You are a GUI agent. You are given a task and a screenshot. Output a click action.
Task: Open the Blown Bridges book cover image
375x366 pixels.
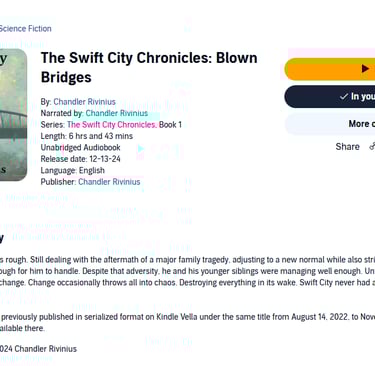pos(13,115)
